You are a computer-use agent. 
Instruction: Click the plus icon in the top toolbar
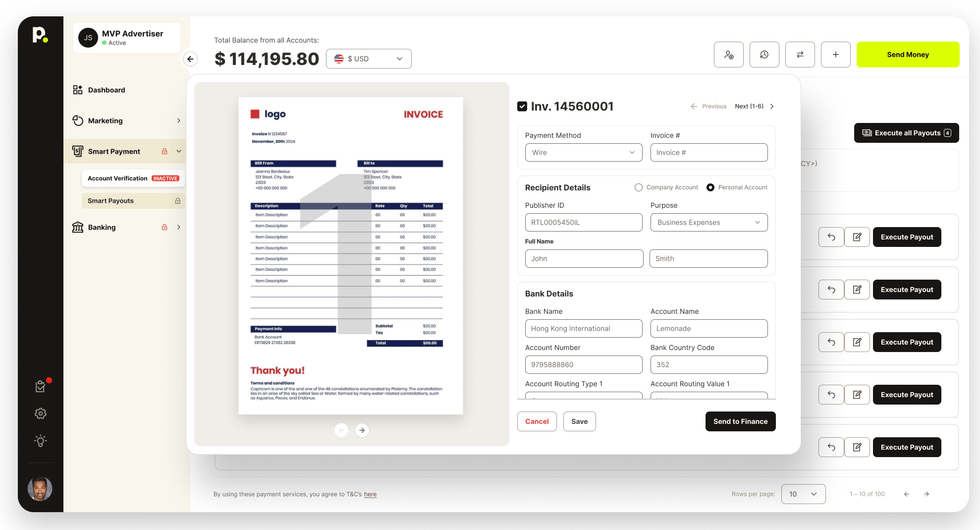click(x=835, y=55)
